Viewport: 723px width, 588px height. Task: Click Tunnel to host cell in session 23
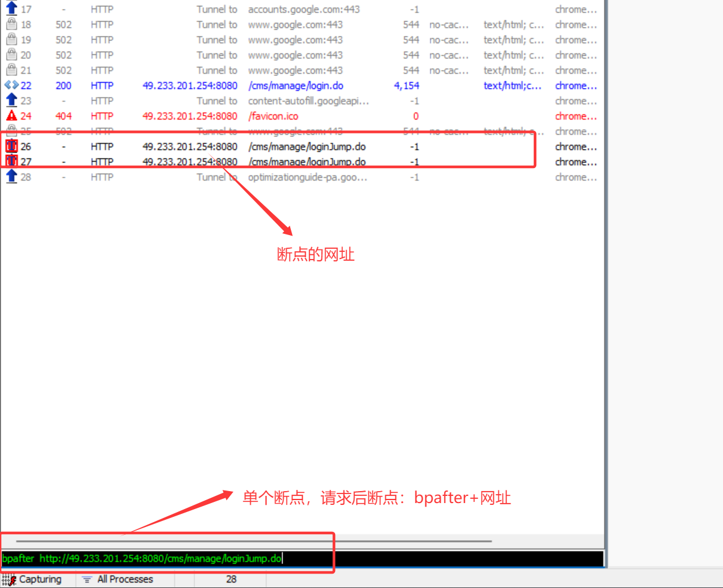(217, 101)
